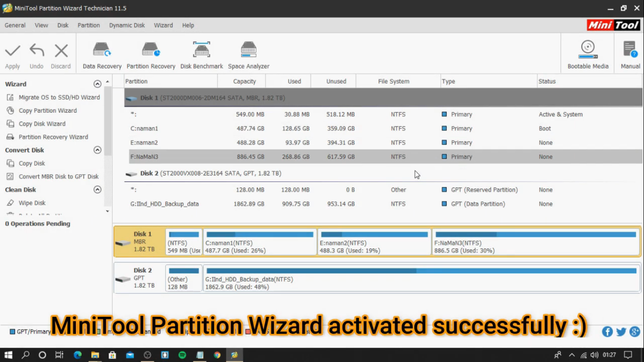
Task: Select the Wipe Disk option
Action: click(x=32, y=203)
